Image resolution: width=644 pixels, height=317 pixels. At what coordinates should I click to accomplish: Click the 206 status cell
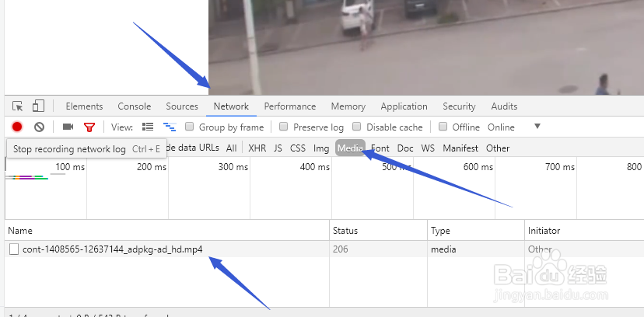341,249
